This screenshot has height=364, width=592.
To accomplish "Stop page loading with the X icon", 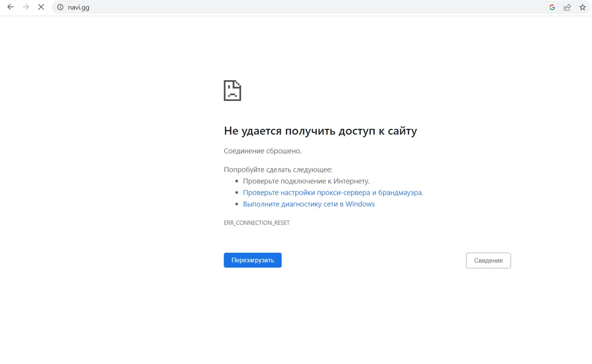I will point(41,7).
